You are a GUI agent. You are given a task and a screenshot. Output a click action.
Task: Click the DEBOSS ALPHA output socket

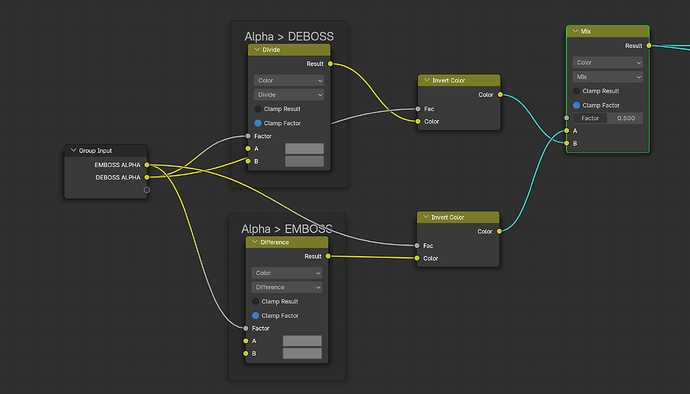(147, 177)
